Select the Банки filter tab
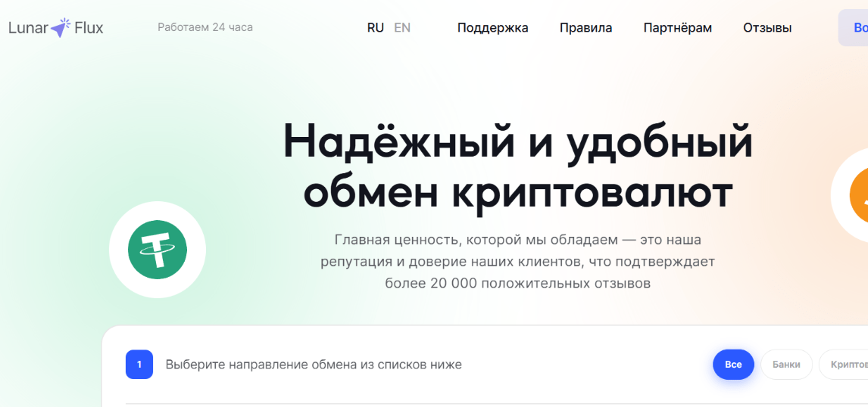 click(x=786, y=365)
